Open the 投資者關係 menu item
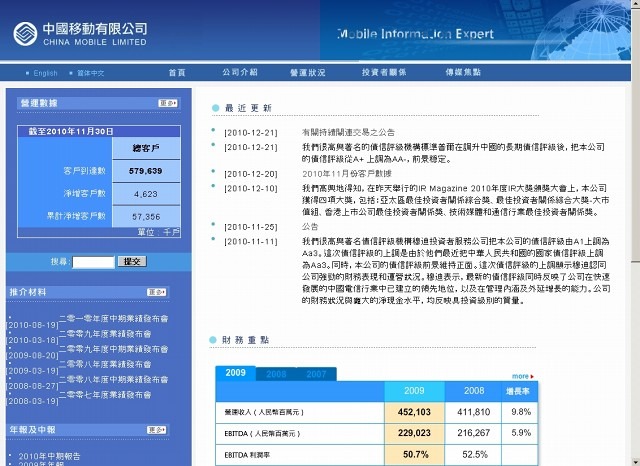The width and height of the screenshot is (640, 466). coord(384,72)
